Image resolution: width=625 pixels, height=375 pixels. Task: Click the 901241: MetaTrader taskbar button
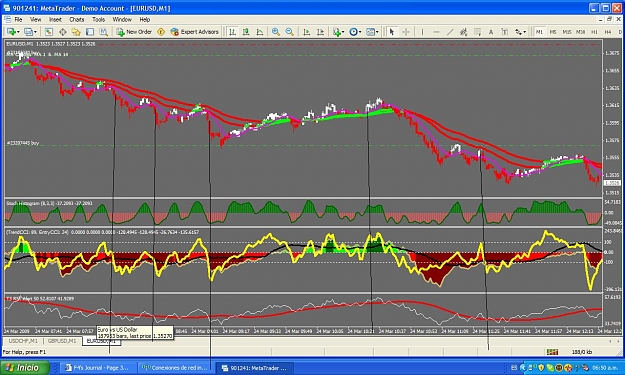[x=255, y=368]
